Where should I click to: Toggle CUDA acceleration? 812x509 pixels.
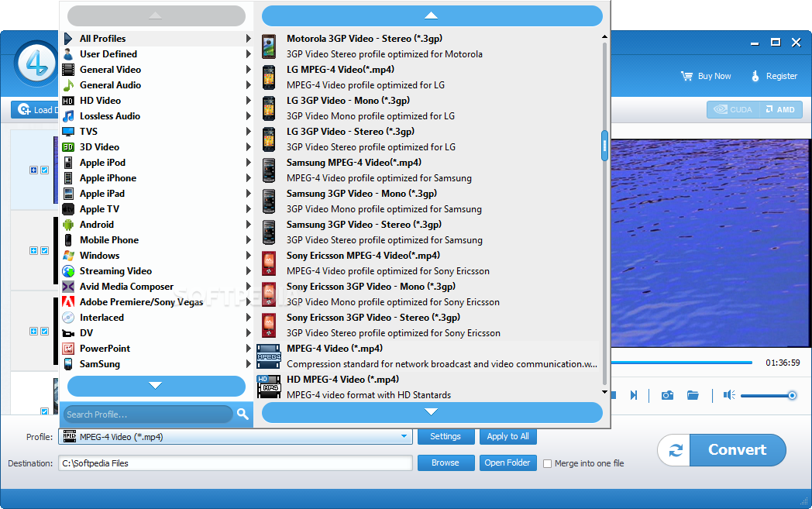click(x=733, y=110)
